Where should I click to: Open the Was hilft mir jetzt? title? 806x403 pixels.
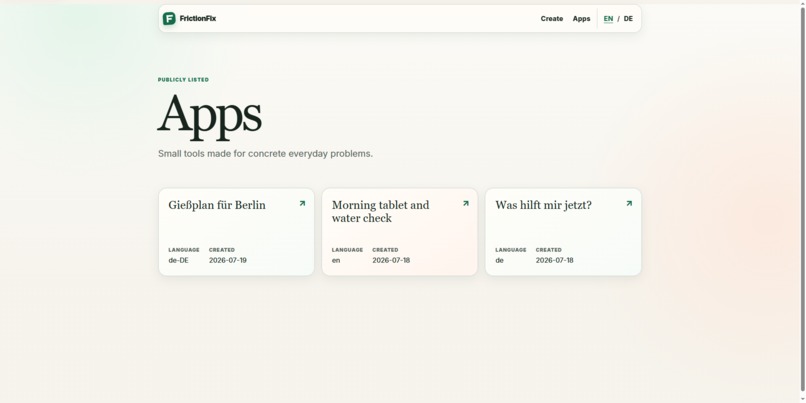point(543,205)
